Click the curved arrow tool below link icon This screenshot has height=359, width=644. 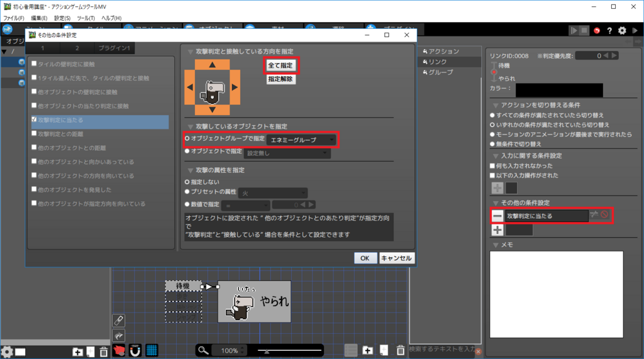coord(119,336)
